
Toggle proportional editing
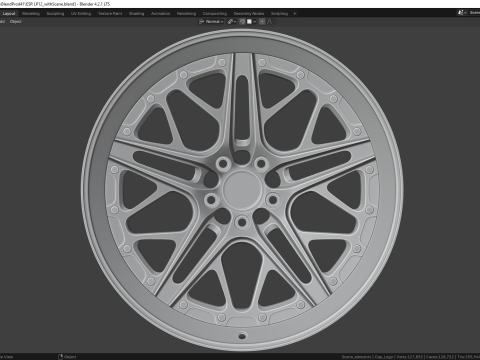[x=262, y=22]
